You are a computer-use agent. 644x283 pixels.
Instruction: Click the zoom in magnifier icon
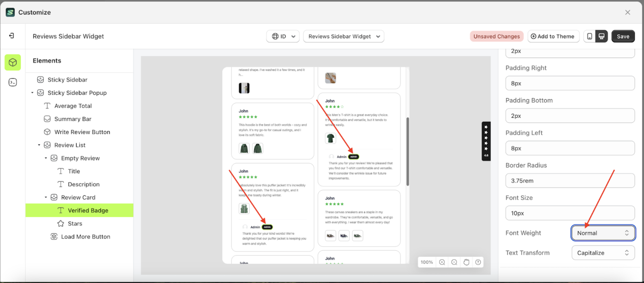click(442, 262)
